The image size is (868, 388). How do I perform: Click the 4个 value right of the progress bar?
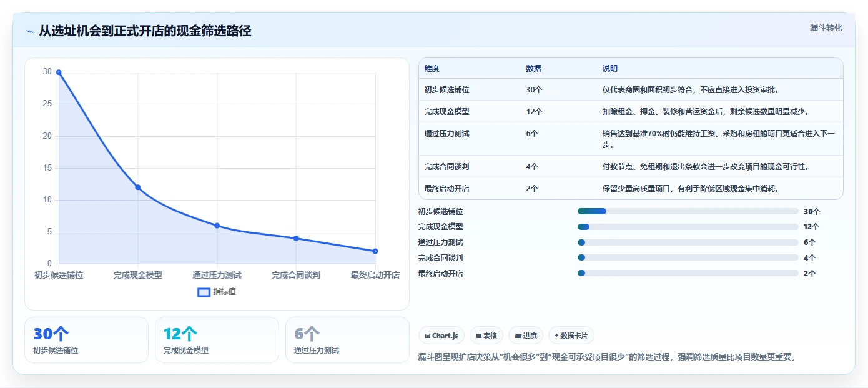tap(810, 257)
